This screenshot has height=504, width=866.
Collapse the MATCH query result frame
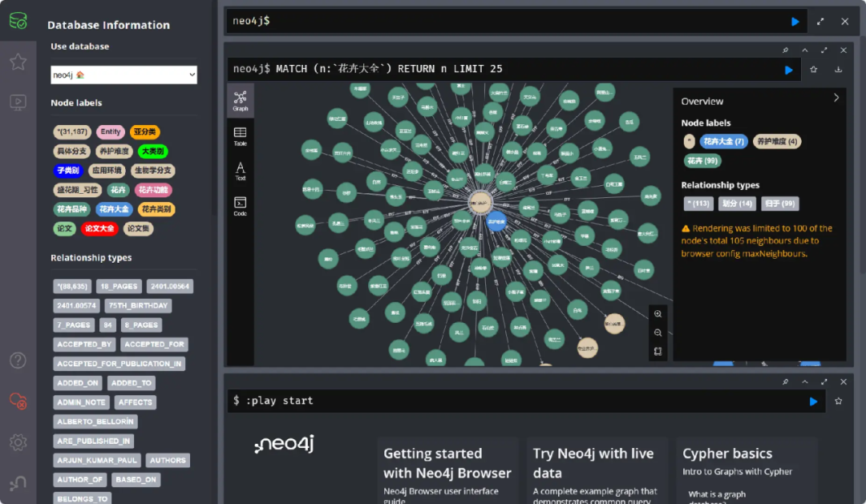pos(805,50)
